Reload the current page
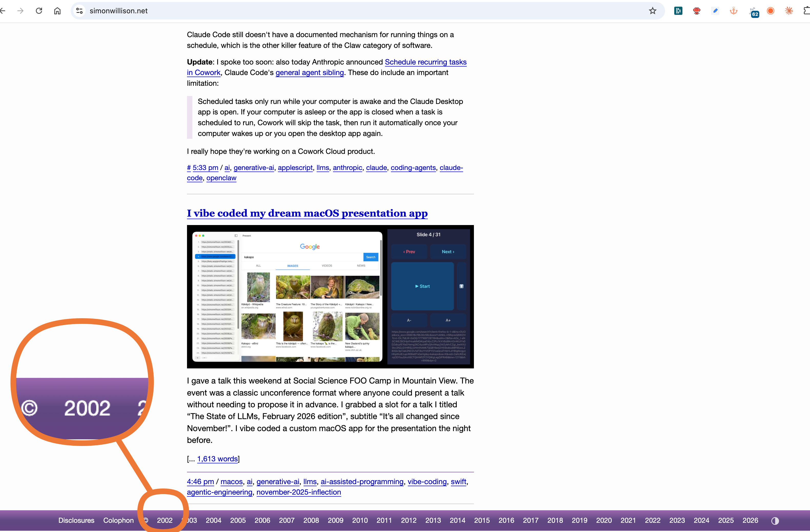This screenshot has height=532, width=810. (x=39, y=10)
